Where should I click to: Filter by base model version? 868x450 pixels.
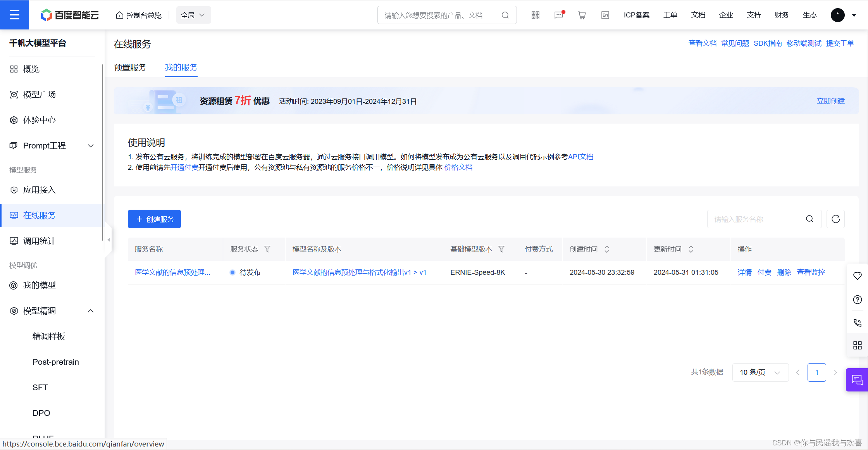point(501,249)
